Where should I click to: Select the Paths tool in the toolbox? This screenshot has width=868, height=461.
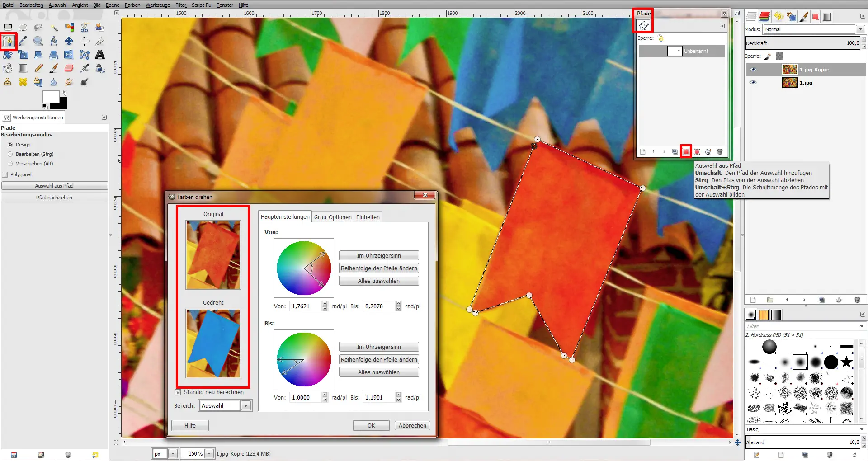8,41
